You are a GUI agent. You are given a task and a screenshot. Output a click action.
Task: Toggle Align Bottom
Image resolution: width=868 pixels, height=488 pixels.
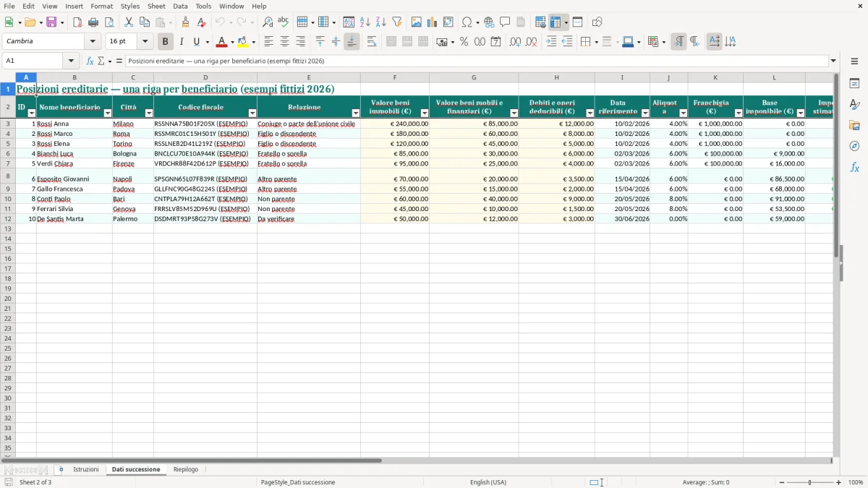click(352, 42)
